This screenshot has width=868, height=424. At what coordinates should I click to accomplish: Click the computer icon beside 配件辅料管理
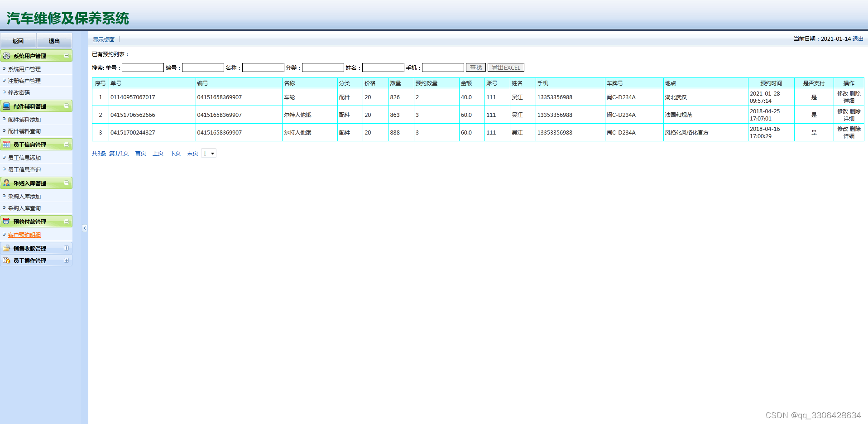6,106
